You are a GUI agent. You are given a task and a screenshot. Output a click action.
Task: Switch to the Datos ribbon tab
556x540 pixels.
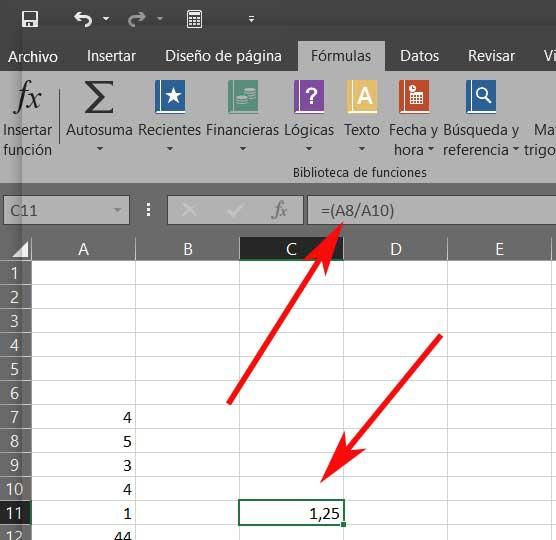pyautogui.click(x=419, y=56)
